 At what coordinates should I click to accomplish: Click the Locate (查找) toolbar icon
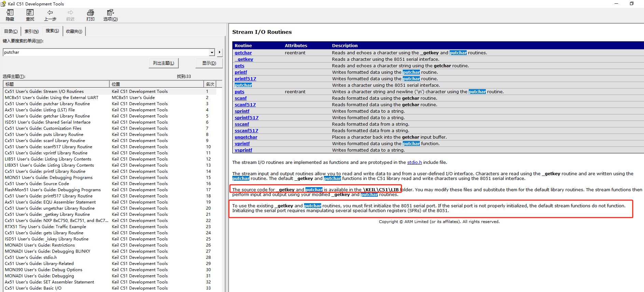pos(30,13)
